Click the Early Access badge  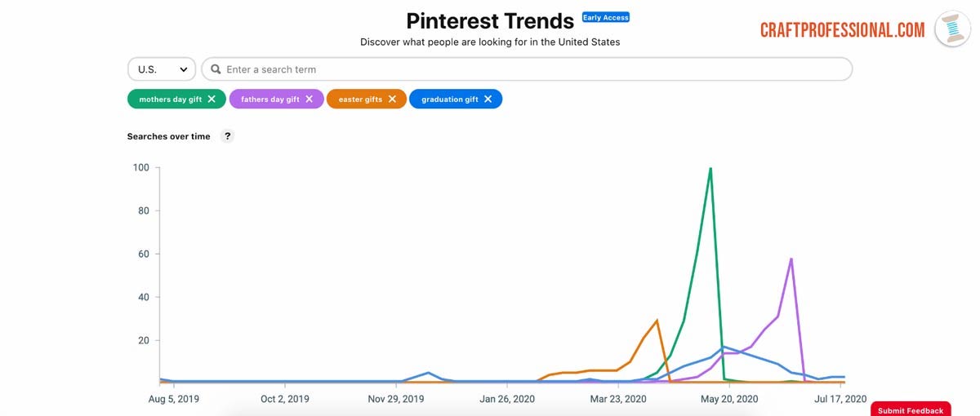tap(605, 17)
